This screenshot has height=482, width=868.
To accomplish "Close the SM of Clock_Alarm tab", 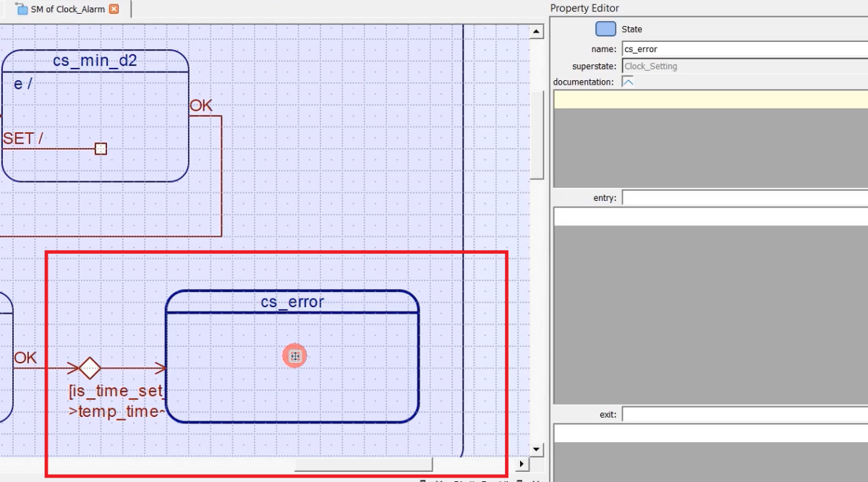I will point(114,9).
